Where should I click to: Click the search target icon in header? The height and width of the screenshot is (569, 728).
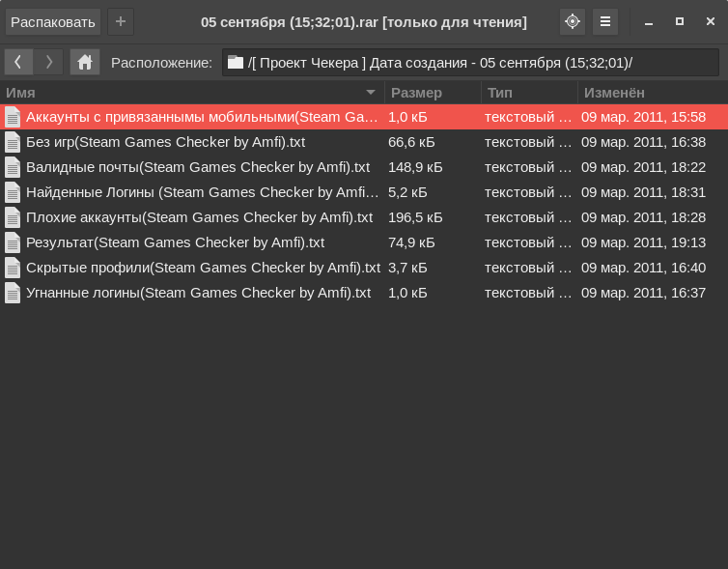[573, 21]
